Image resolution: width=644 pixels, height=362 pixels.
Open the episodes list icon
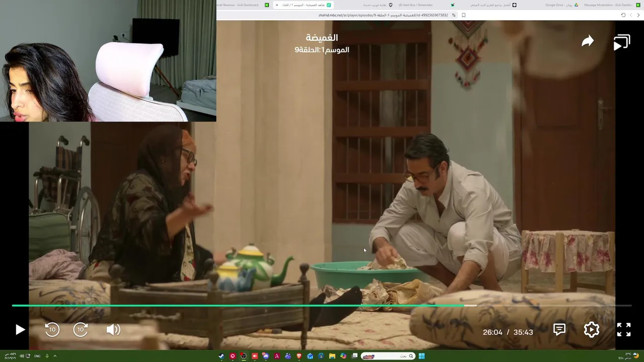click(x=622, y=43)
